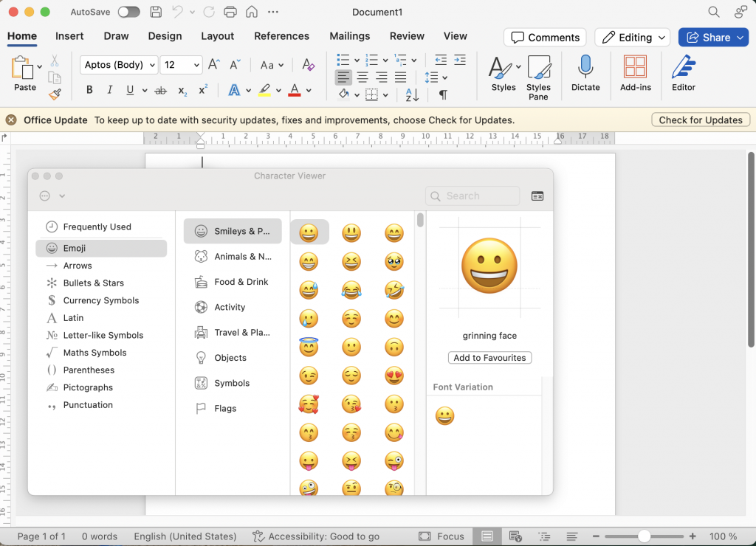
Task: Show paragraph marks with pilcrow icon
Action: [x=443, y=94]
